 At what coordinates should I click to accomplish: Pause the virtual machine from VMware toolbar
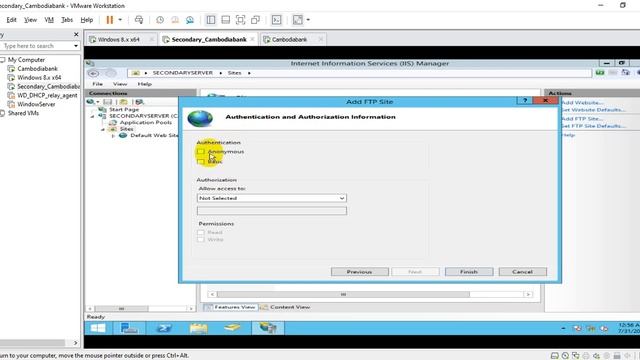pos(109,20)
